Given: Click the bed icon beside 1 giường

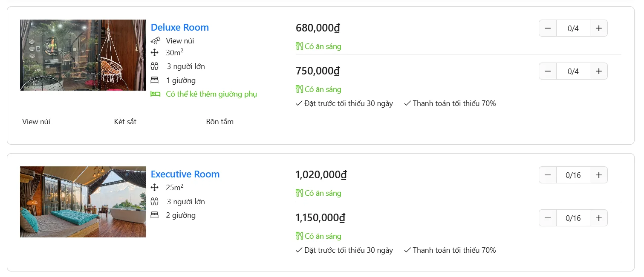Looking at the screenshot, I should [155, 80].
